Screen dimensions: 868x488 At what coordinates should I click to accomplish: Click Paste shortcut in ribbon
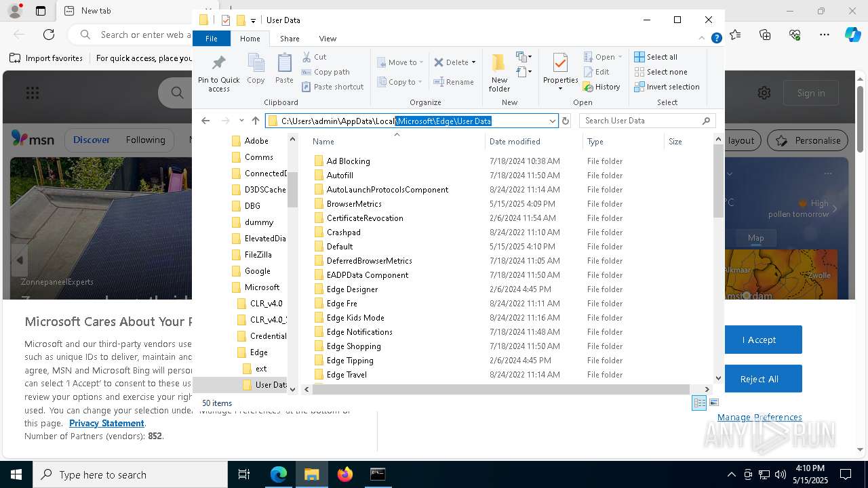[x=332, y=87]
